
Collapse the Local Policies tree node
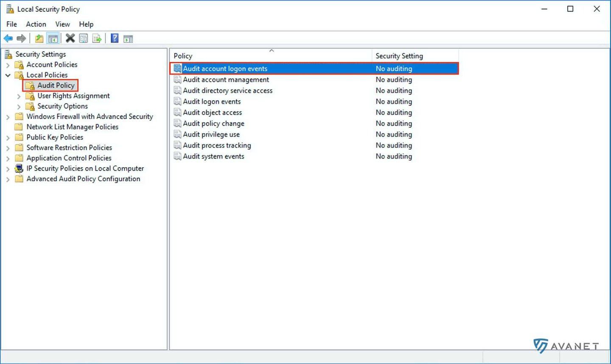(x=8, y=75)
